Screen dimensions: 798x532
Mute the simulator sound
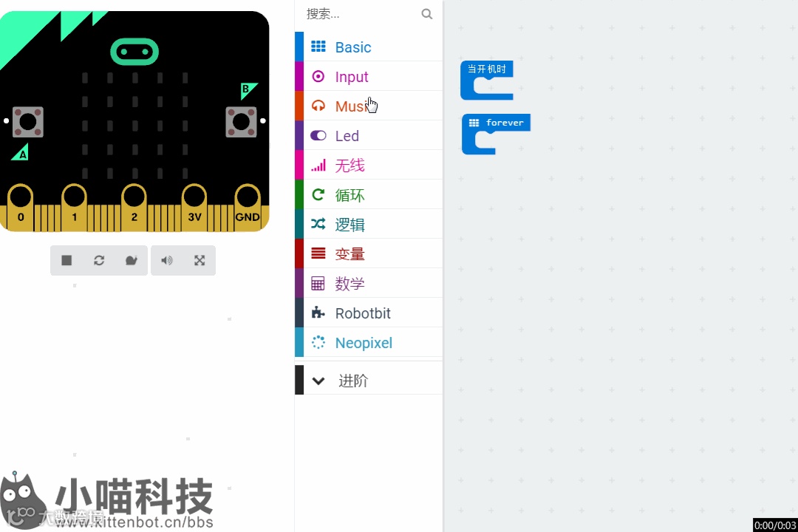167,261
